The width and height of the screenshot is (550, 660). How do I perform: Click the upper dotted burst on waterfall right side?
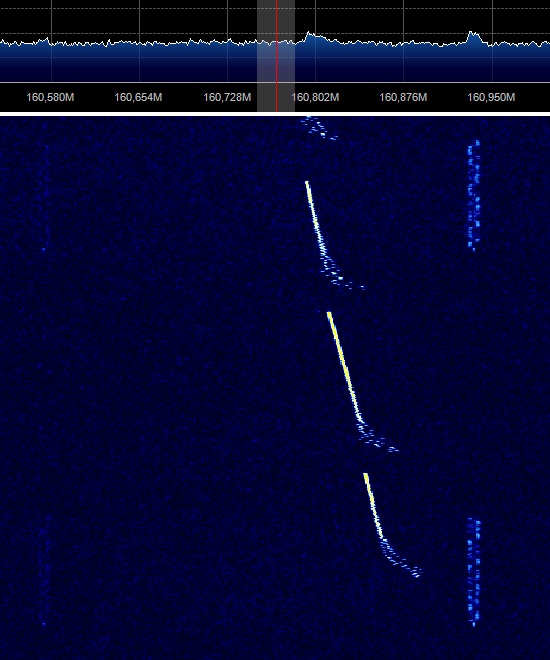point(474,196)
